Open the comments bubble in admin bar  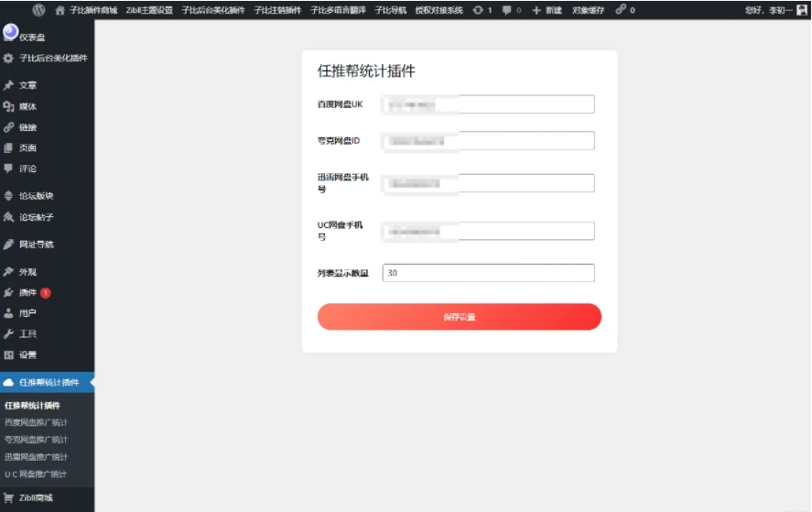511,10
